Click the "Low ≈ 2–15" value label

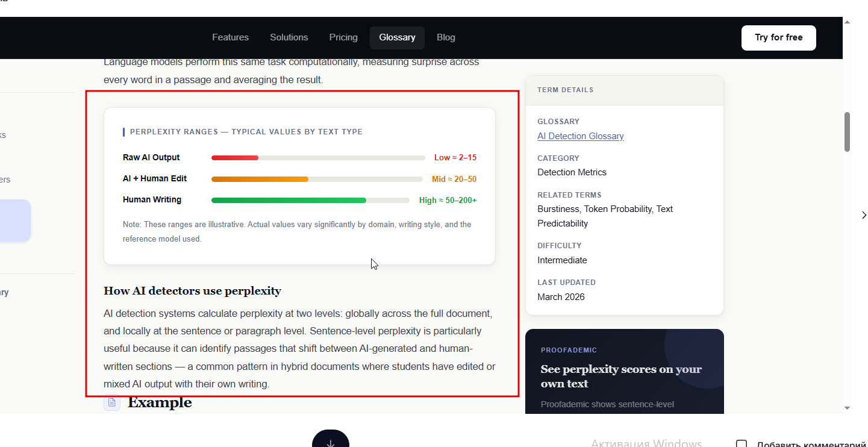point(455,158)
